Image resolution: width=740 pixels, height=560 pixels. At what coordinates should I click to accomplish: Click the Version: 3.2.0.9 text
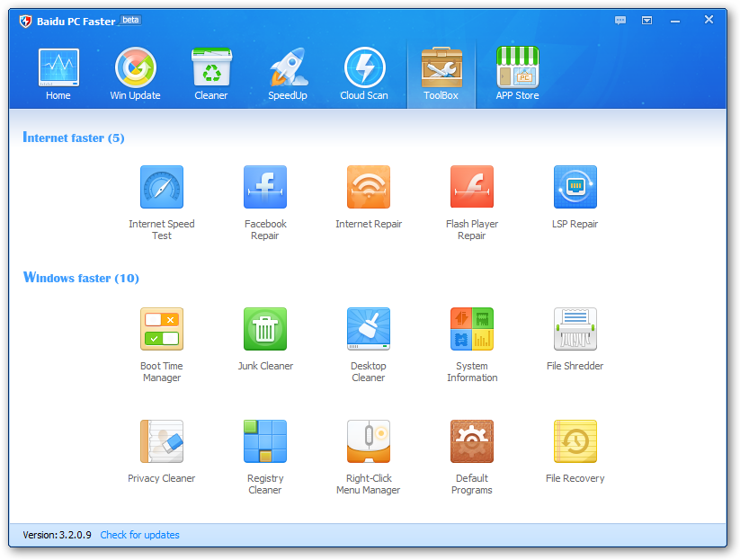pyautogui.click(x=58, y=535)
